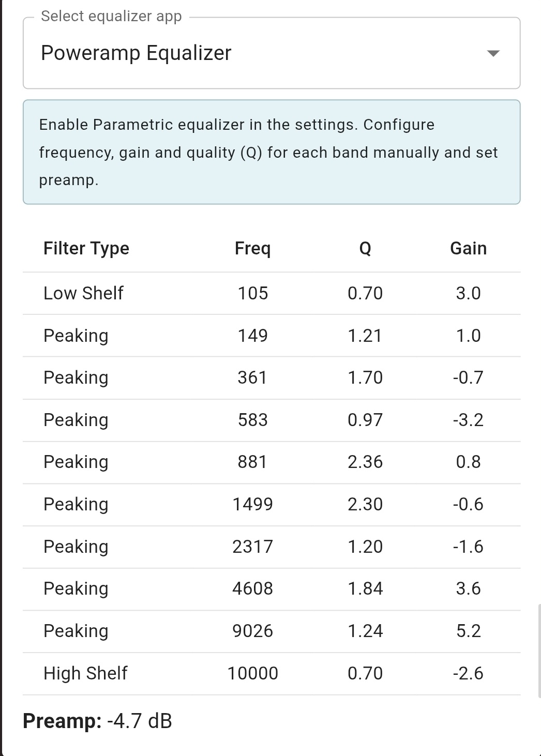Viewport: 541px width, 756px height.
Task: Click the Gain column header
Action: click(x=468, y=249)
